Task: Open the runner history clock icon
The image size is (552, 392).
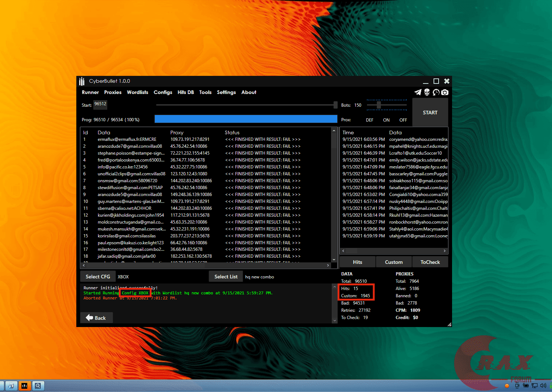Action: click(436, 92)
